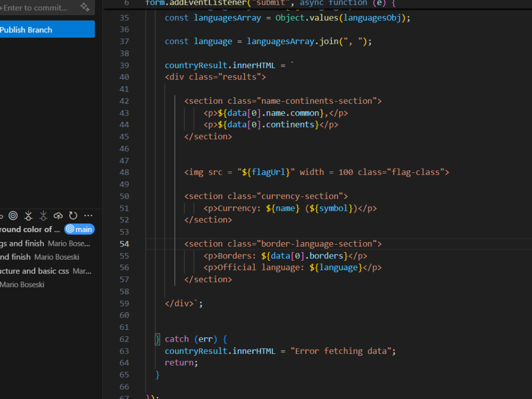Click line number 42 in the gutter
The width and height of the screenshot is (532, 399).
(x=124, y=101)
